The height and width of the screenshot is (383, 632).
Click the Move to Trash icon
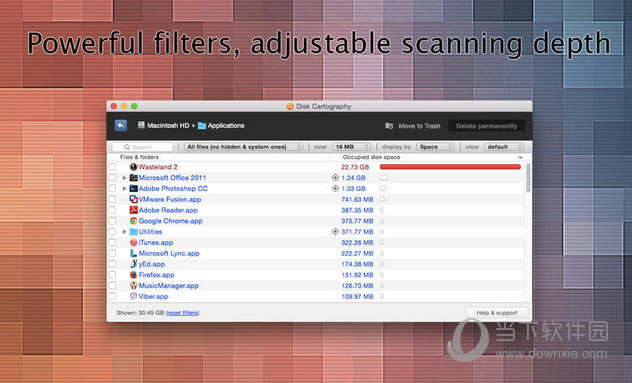[x=389, y=126]
